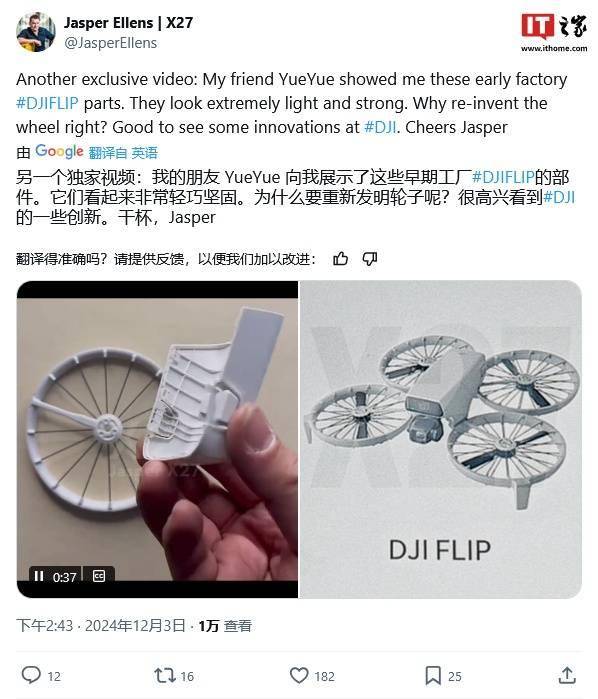
Task: Open Jasper Ellens | X27 display name
Action: (128, 23)
